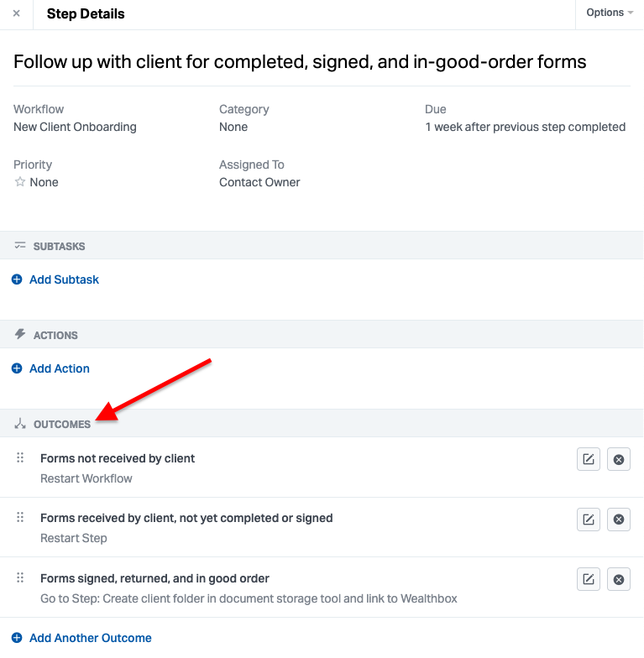Edit 'Forms signed, returned, and in good order' outcome
Screen dimensions: 644x658
589,579
